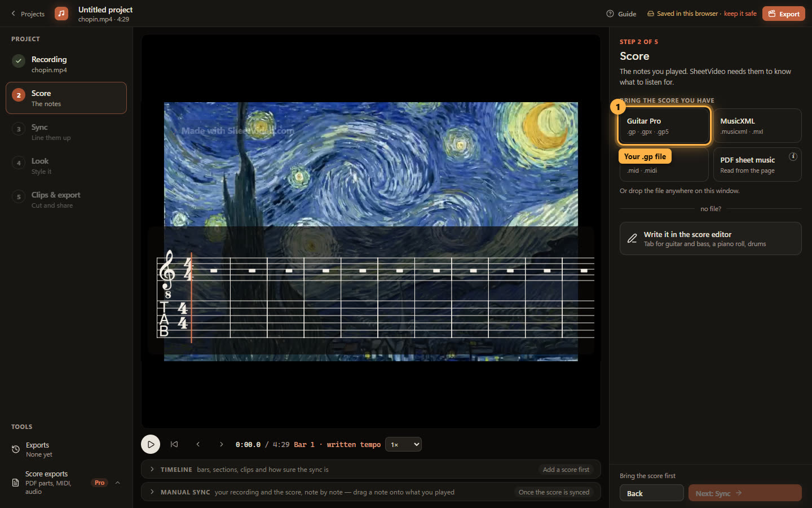
Task: Choose the Guitar Pro file option
Action: tap(664, 126)
